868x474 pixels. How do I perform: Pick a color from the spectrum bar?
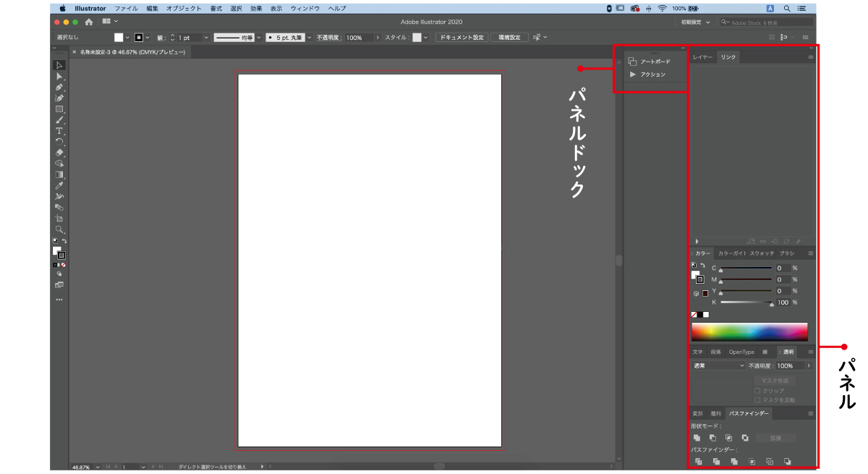pyautogui.click(x=750, y=330)
